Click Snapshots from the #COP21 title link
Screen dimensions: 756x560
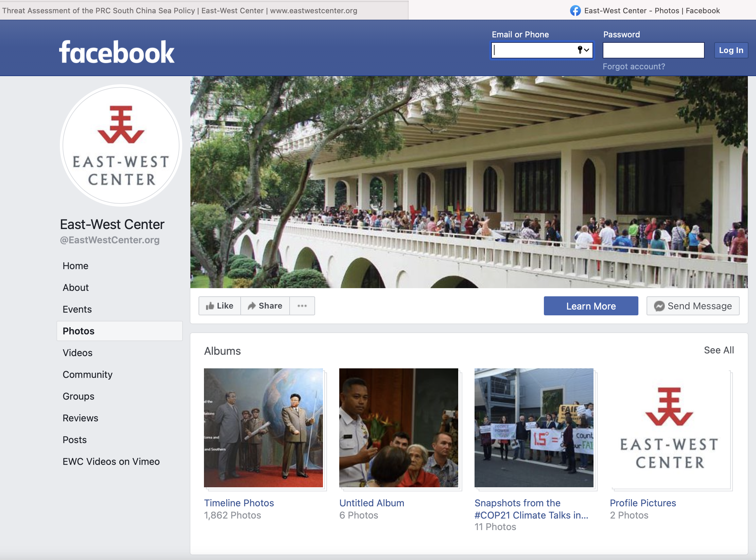click(531, 509)
